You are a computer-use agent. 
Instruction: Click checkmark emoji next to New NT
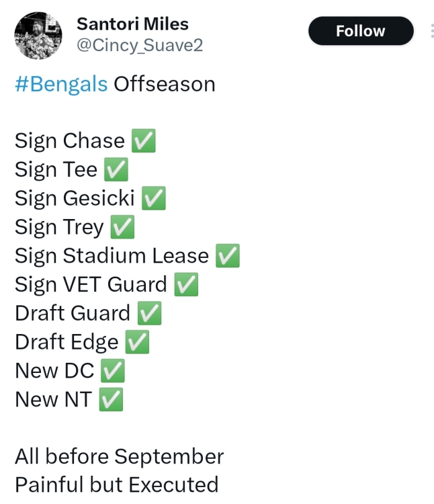tap(111, 400)
